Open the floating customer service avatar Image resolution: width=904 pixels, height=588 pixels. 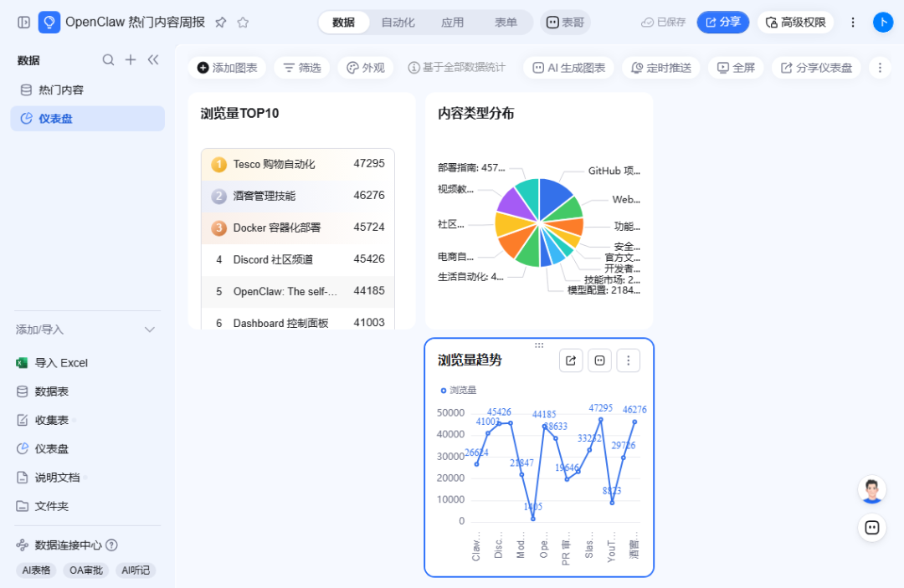click(x=871, y=490)
